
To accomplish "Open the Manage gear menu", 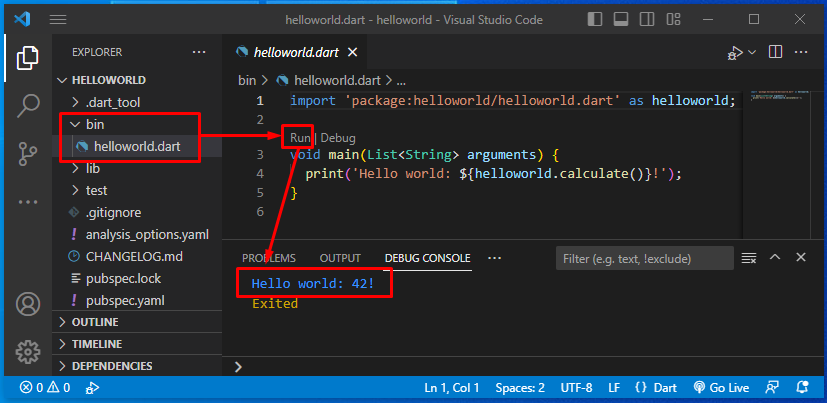I will coord(28,352).
